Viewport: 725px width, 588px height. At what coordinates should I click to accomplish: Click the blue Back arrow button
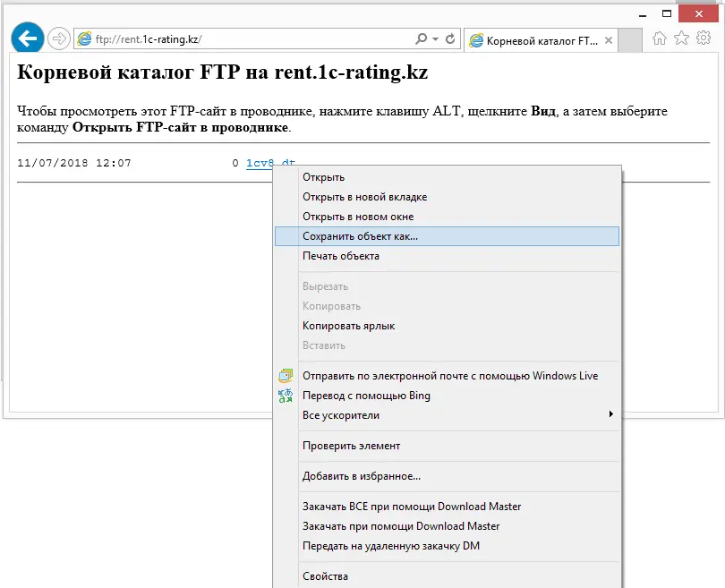tap(27, 38)
